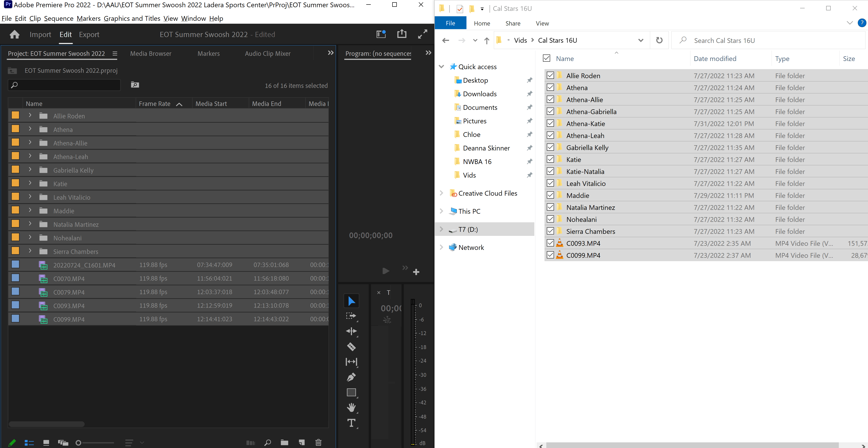The height and width of the screenshot is (448, 868).
Task: Select the Pen tool in the toolbar
Action: (351, 377)
